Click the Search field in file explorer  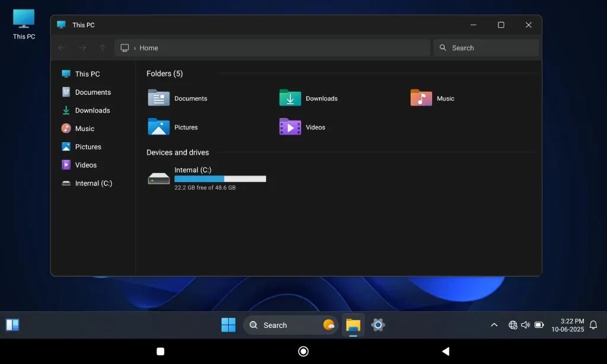(x=486, y=48)
